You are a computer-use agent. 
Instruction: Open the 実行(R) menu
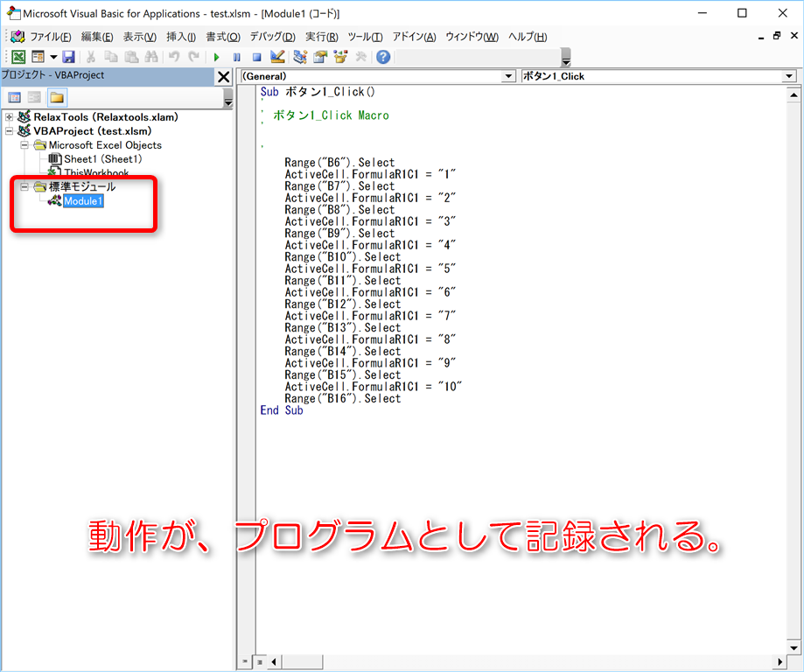click(x=321, y=37)
